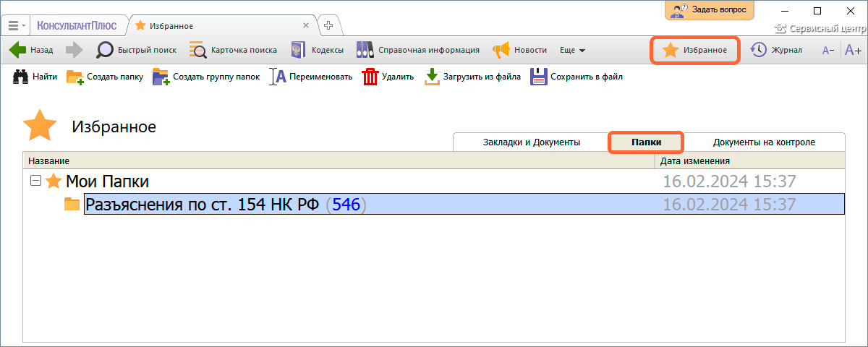This screenshot has height=347, width=868.
Task: Click Найти binoculars
Action: pyautogui.click(x=35, y=76)
